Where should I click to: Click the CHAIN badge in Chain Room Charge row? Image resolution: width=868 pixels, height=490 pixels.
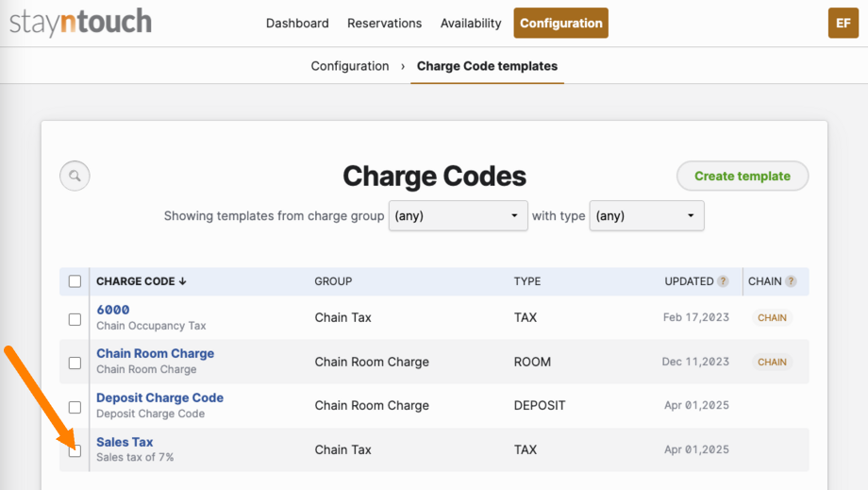[x=772, y=363]
